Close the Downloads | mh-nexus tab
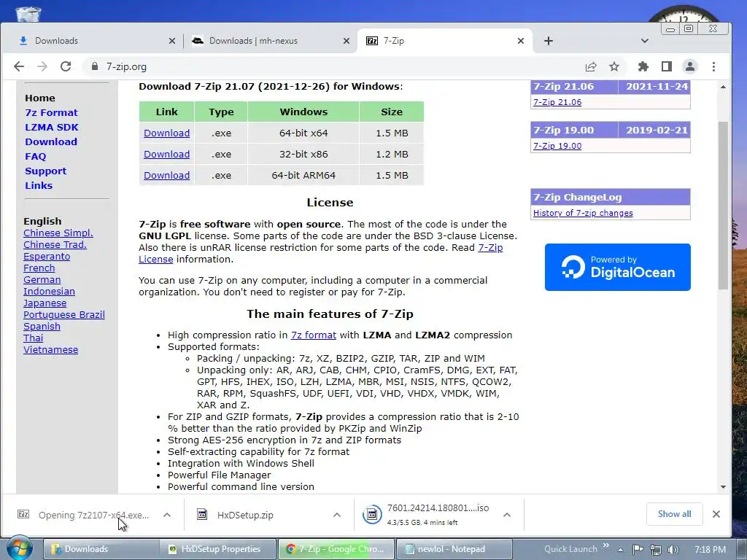This screenshot has height=560, width=747. (x=347, y=41)
